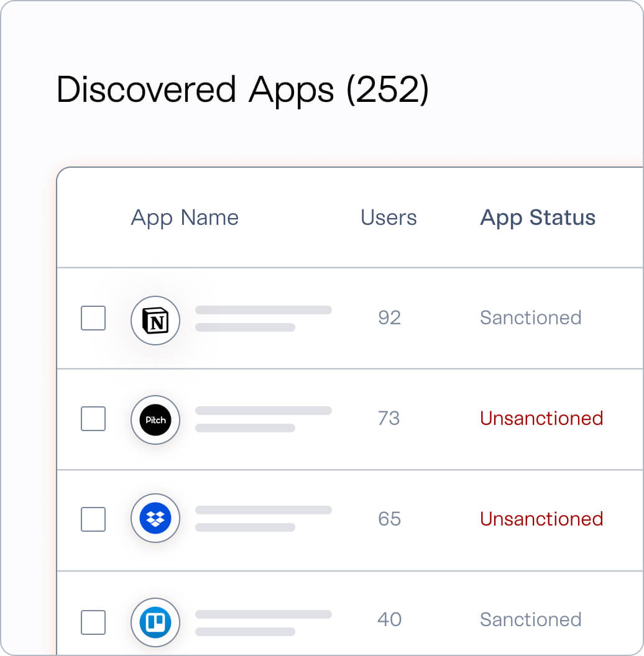Click the Notion app icon
The image size is (644, 656).
pos(155,321)
